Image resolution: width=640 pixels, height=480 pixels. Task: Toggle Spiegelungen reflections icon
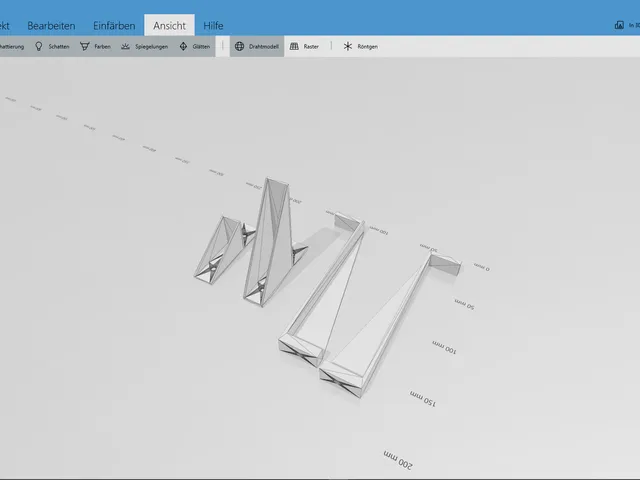(125, 46)
